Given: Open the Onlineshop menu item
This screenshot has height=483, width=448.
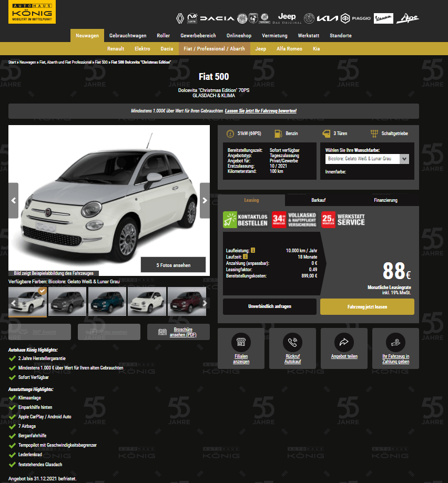Looking at the screenshot, I should (239, 35).
